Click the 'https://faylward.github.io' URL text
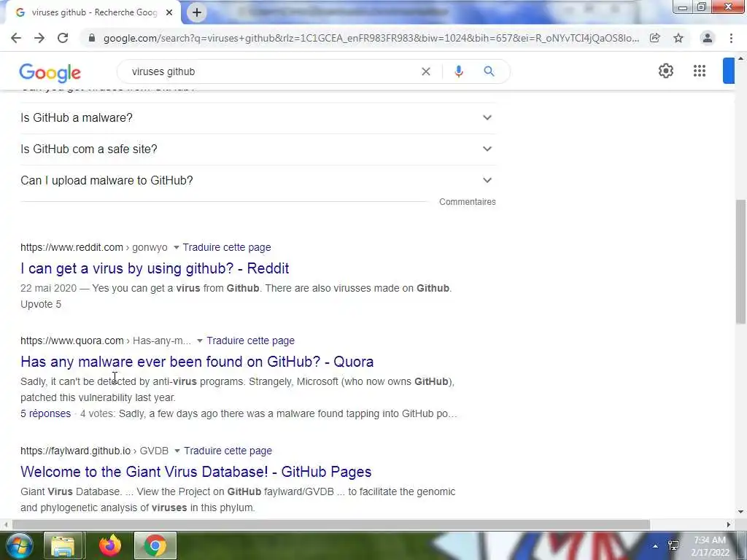The height and width of the screenshot is (560, 747). click(76, 451)
